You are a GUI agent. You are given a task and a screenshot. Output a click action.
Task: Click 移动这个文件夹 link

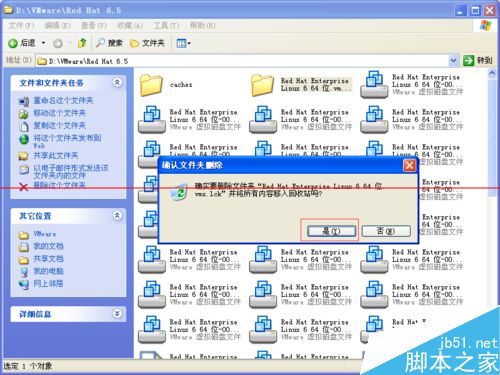click(60, 113)
